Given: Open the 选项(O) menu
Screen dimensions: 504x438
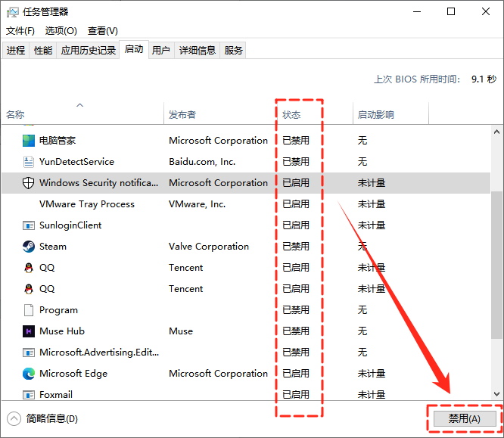Looking at the screenshot, I should [x=61, y=31].
